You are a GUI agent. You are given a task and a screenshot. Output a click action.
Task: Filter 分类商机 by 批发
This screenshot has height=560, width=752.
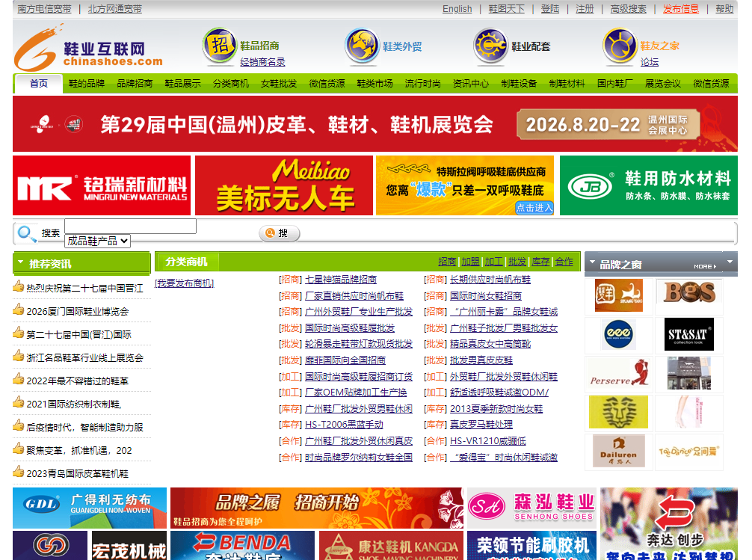pos(517,262)
